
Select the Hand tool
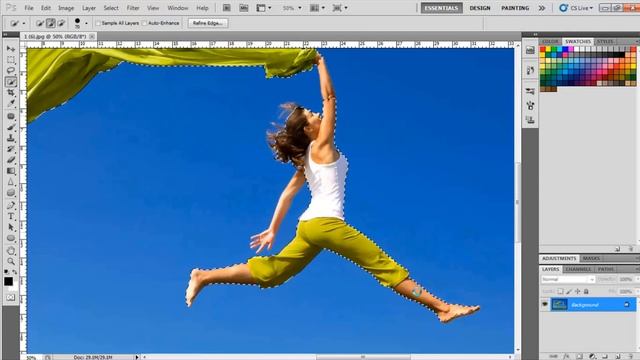[x=11, y=251]
